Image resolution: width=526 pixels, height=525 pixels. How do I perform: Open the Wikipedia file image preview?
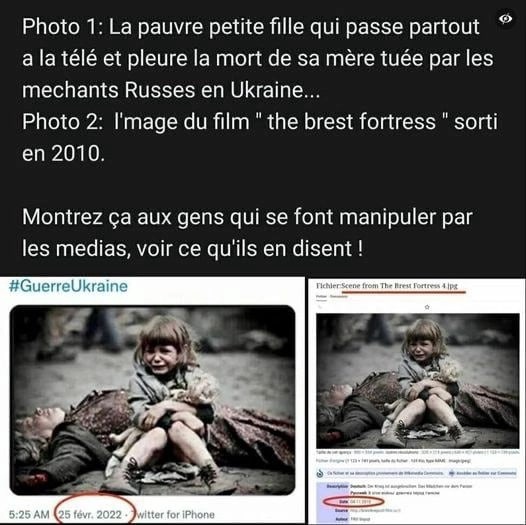click(418, 380)
